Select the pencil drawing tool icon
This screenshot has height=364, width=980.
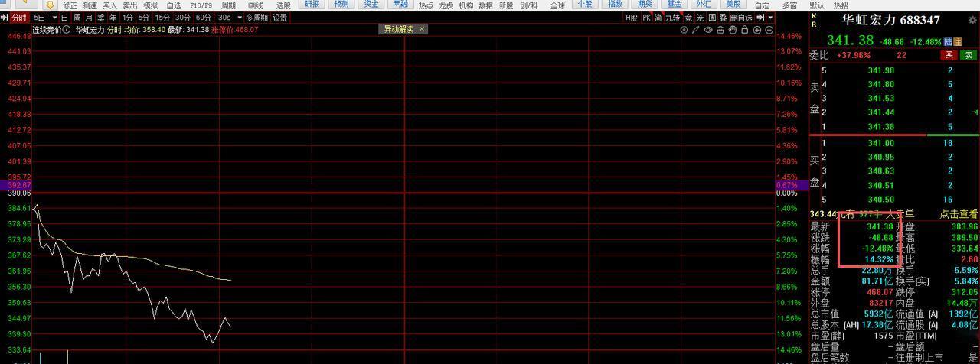[695, 31]
